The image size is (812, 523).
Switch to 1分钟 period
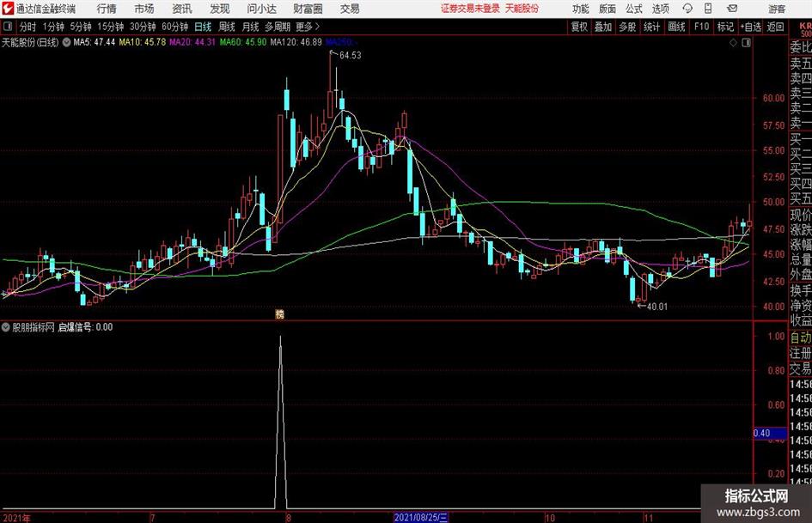click(x=53, y=27)
